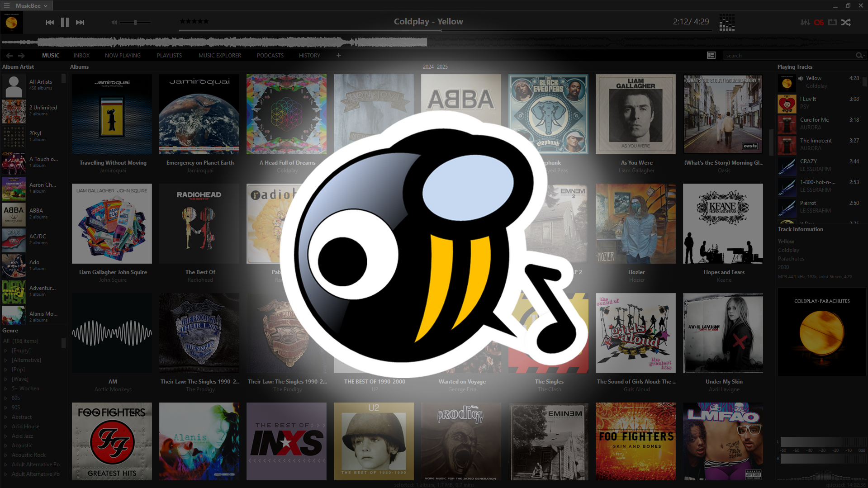This screenshot has height=488, width=868.
Task: Toggle repeat mode
Action: click(x=832, y=22)
